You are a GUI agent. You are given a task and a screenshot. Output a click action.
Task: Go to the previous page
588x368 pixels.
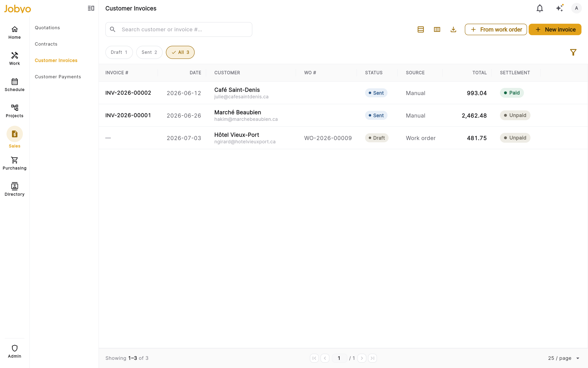(x=325, y=358)
